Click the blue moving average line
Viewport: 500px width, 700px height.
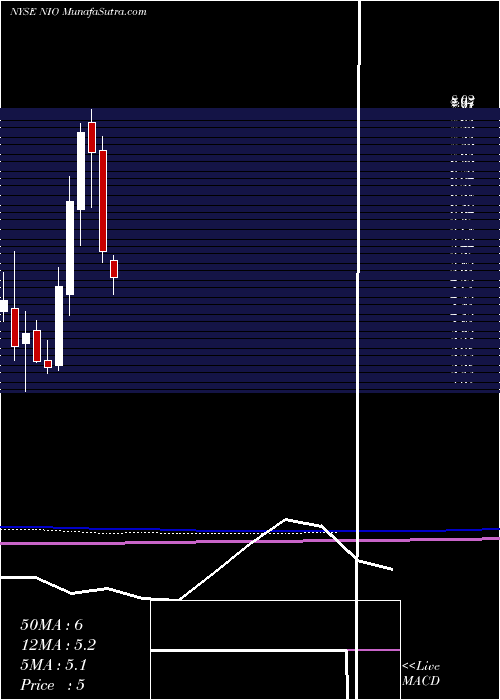pyautogui.click(x=250, y=531)
